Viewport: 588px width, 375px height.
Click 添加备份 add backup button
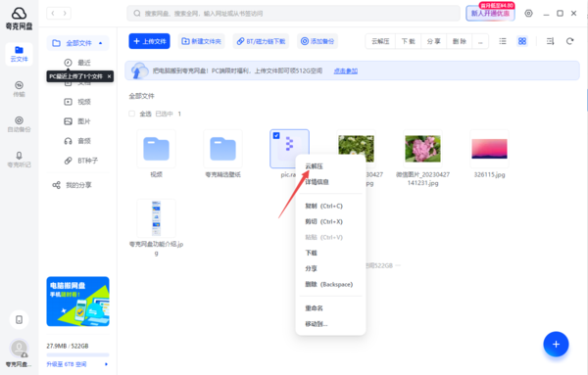pyautogui.click(x=318, y=41)
